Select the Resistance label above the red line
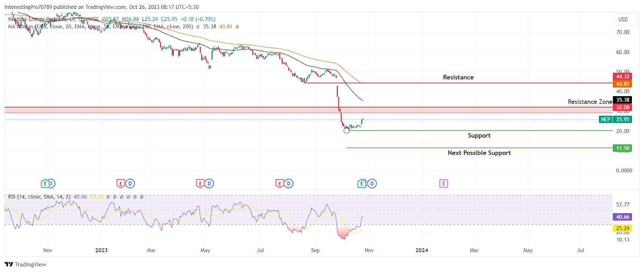 point(458,77)
